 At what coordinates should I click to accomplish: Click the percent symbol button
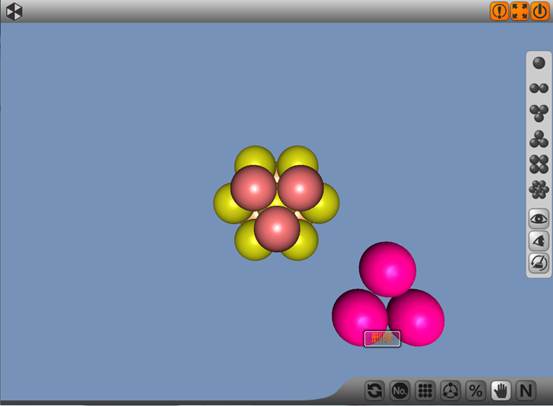(475, 390)
